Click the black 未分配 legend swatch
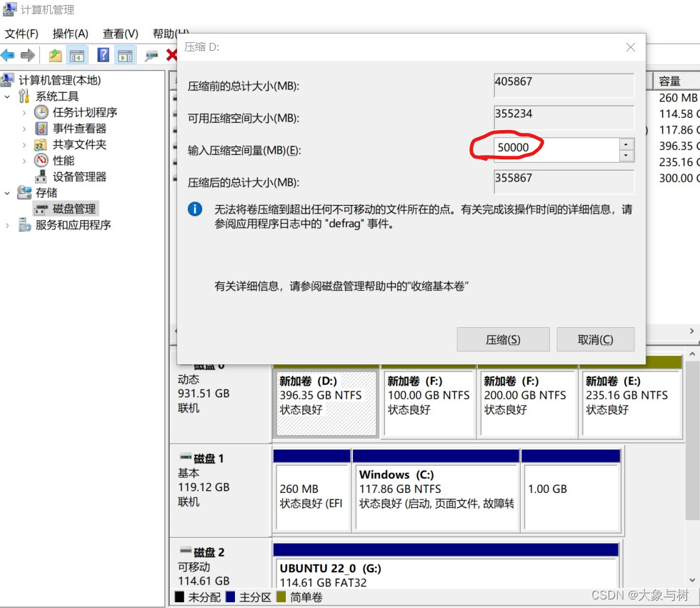The height and width of the screenshot is (608, 700). tap(179, 597)
